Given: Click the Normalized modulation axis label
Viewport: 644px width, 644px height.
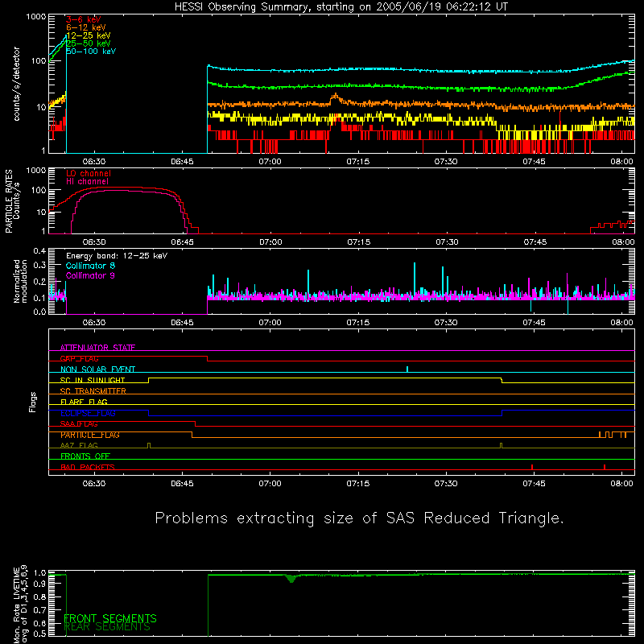Looking at the screenshot, I should coord(20,281).
